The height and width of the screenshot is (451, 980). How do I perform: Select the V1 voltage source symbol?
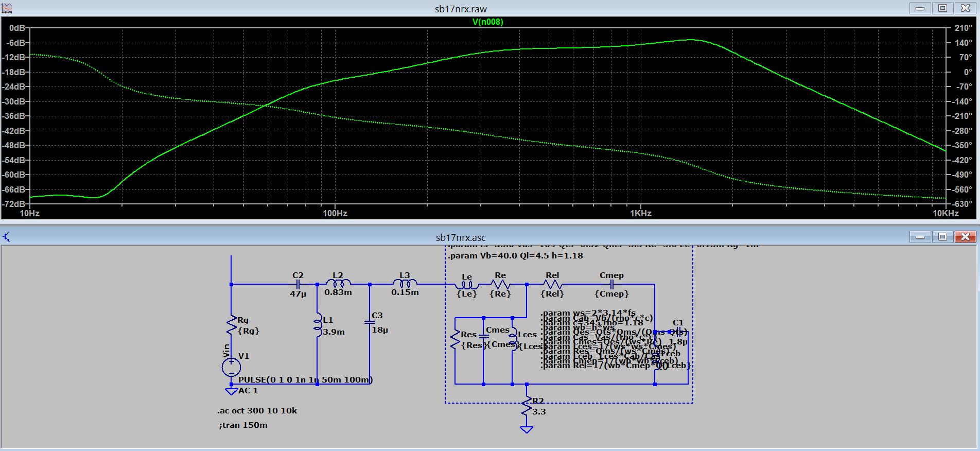[x=231, y=367]
